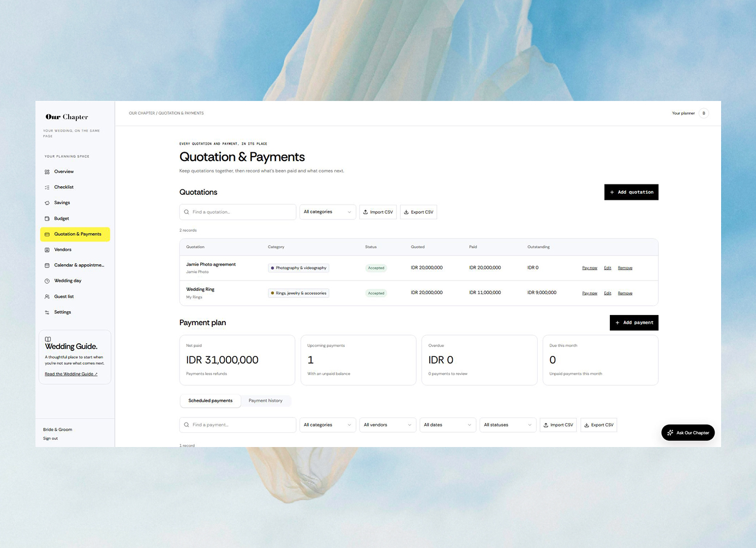Image resolution: width=756 pixels, height=548 pixels.
Task: Focus the Find a payment search field
Action: coord(238,425)
